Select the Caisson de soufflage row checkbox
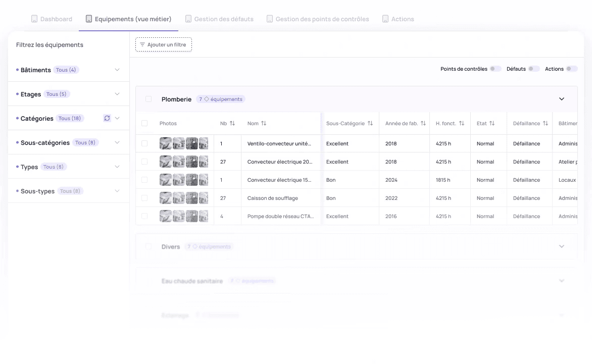Screen dimensions: 592x364 (144, 198)
